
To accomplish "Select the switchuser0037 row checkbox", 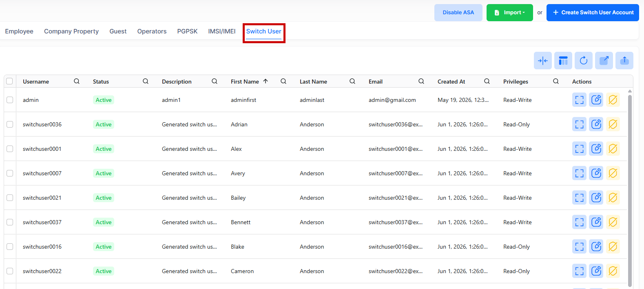I will point(10,222).
